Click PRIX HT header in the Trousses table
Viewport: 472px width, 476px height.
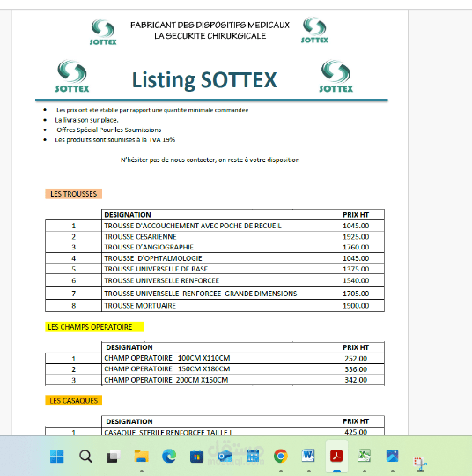[356, 215]
